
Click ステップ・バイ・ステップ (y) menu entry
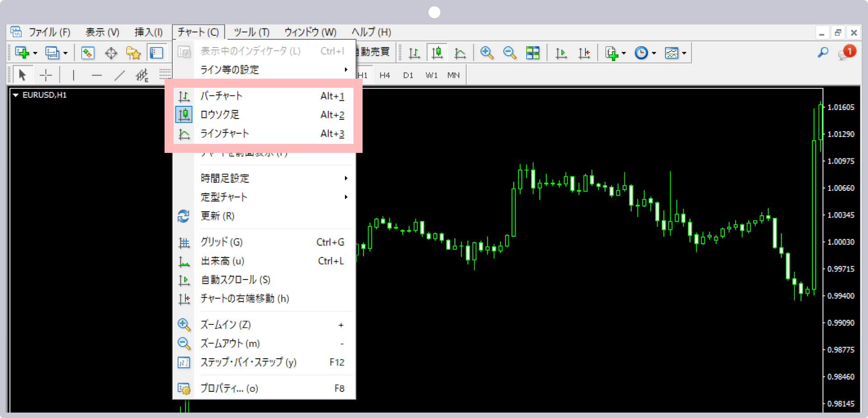click(264, 362)
